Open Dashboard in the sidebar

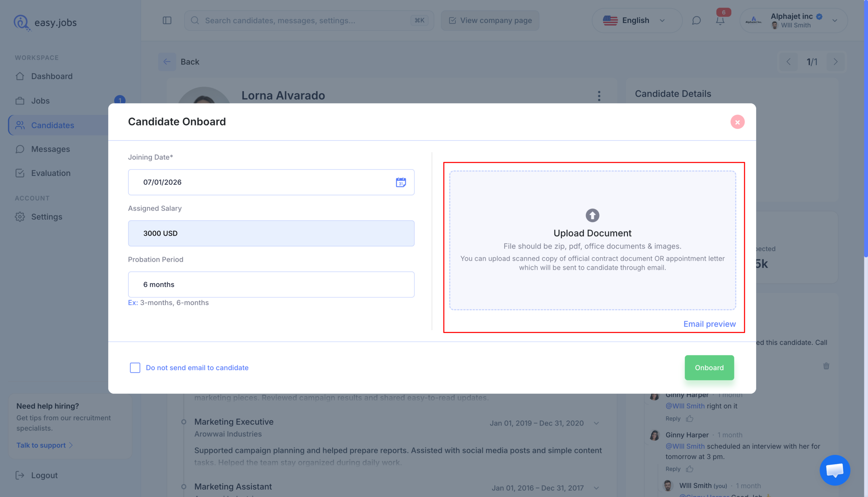pos(52,76)
